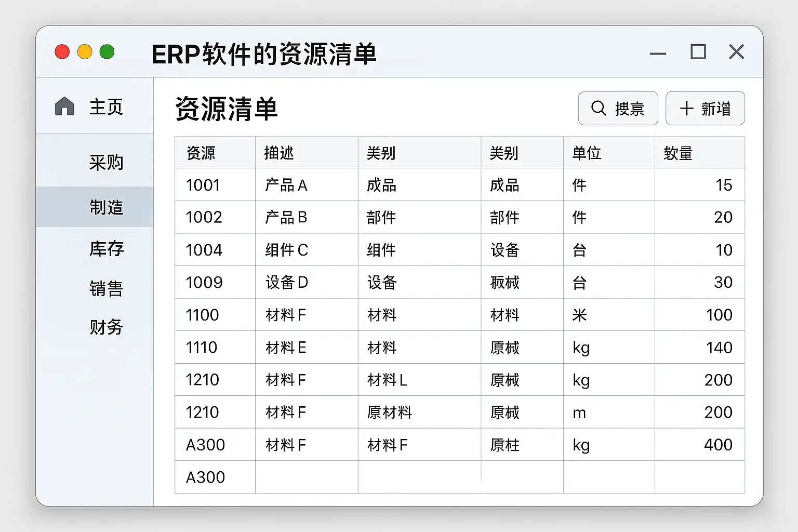The height and width of the screenshot is (532, 798).
Task: Click the yellow traffic light dot
Action: [x=85, y=52]
